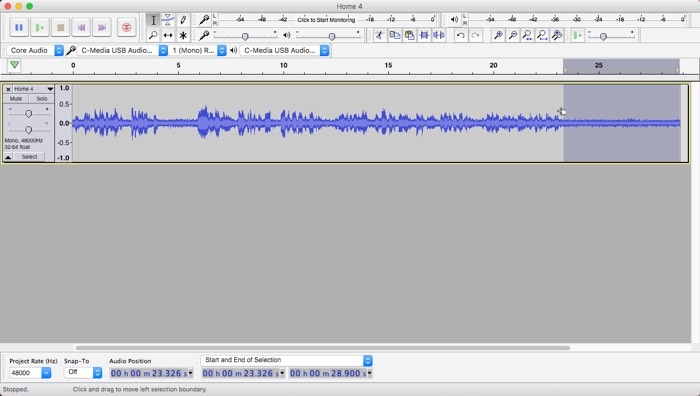Open the Core Audio host dropdown
This screenshot has height=396, width=700.
click(x=35, y=50)
